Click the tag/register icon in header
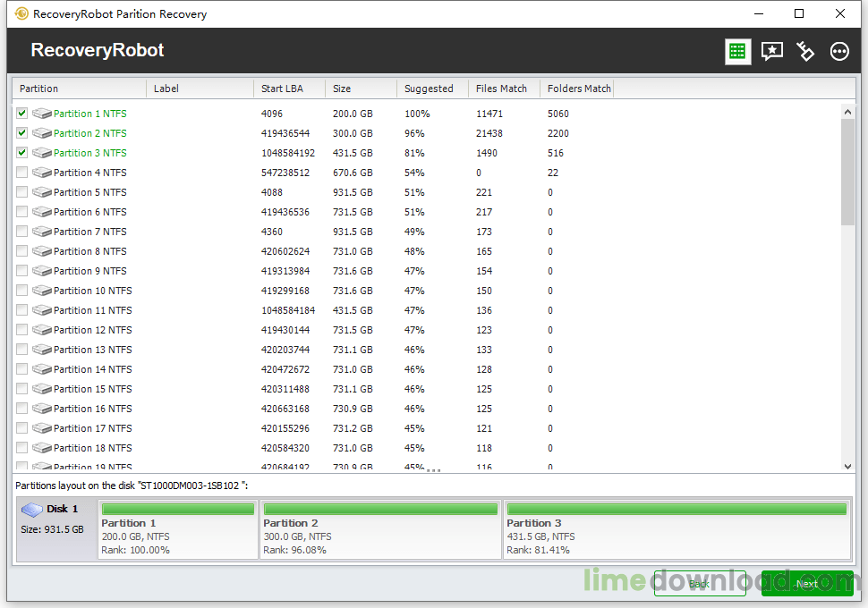868x608 pixels. (805, 52)
